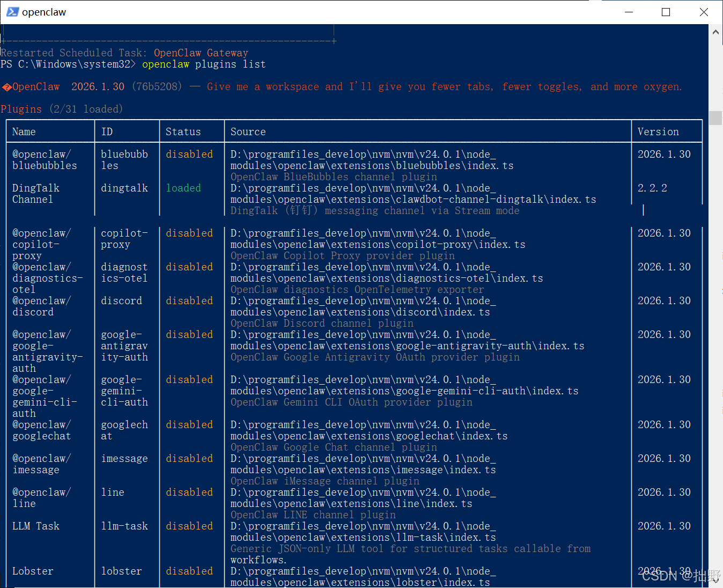Maximize the openclaw terminal window

(x=666, y=12)
